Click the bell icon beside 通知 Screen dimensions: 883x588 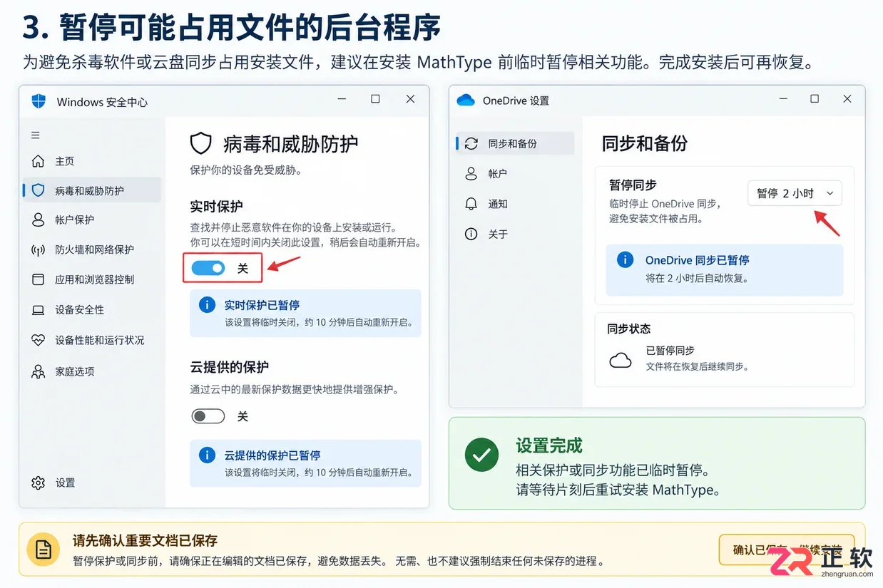pos(471,204)
